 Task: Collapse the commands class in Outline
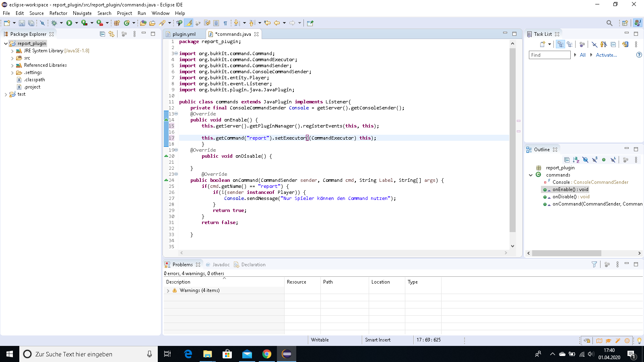pos(530,175)
